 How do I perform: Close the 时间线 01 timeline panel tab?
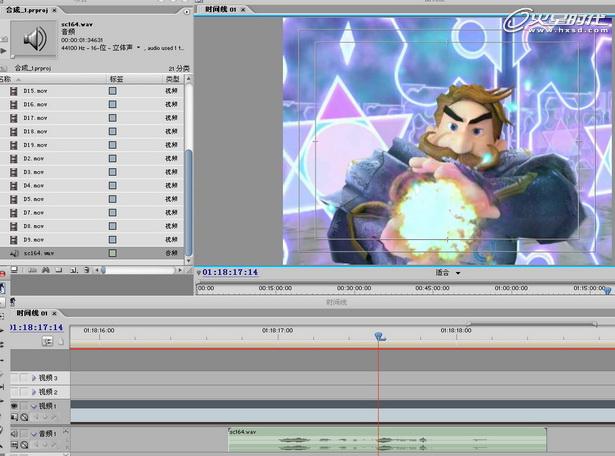point(55,314)
